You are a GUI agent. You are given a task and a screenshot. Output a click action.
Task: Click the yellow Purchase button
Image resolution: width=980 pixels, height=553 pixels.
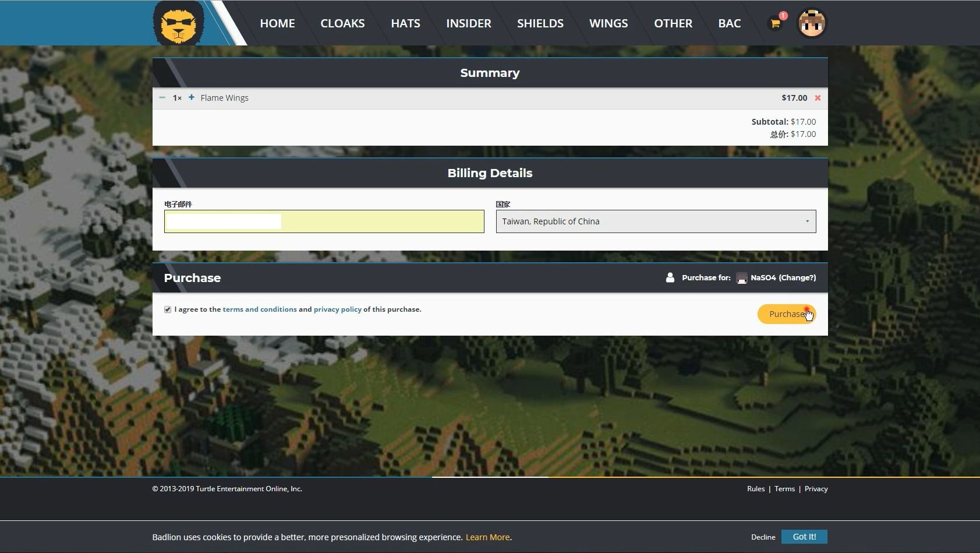point(787,314)
